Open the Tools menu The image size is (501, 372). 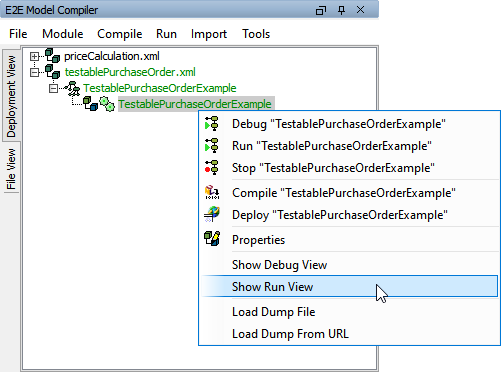[256, 34]
